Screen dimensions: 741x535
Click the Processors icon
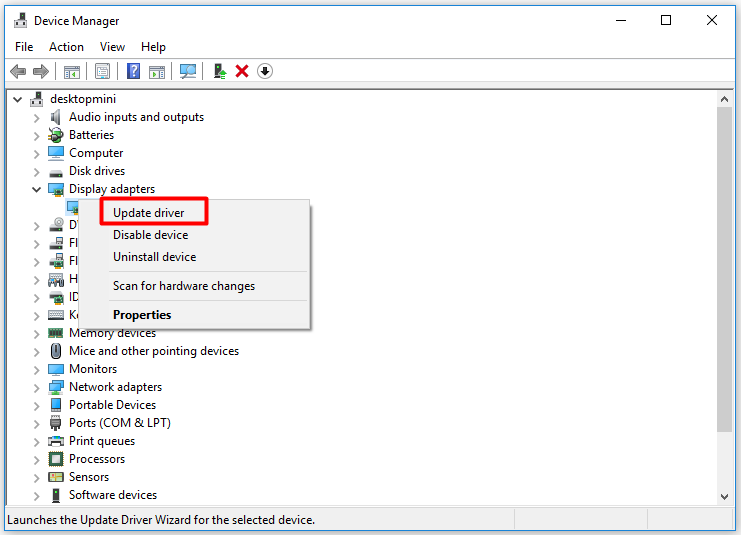point(56,458)
